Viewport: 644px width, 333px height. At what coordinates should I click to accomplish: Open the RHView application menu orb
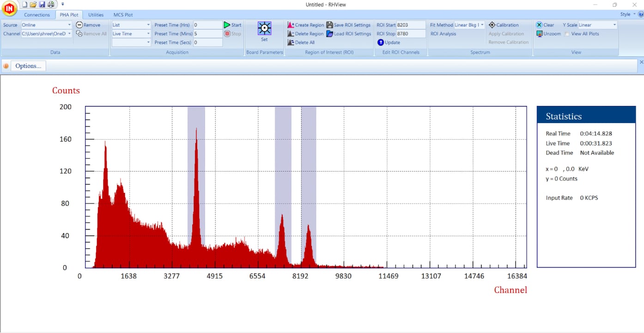tap(9, 8)
